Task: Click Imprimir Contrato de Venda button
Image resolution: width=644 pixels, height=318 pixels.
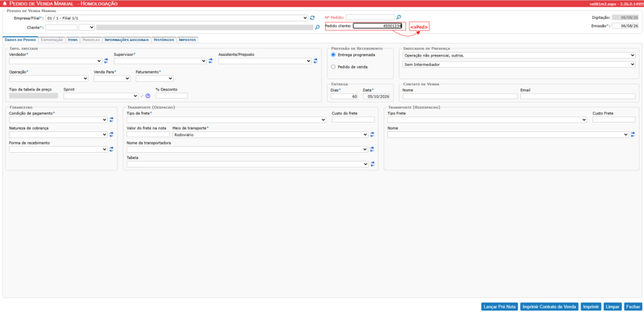Action: pyautogui.click(x=550, y=307)
